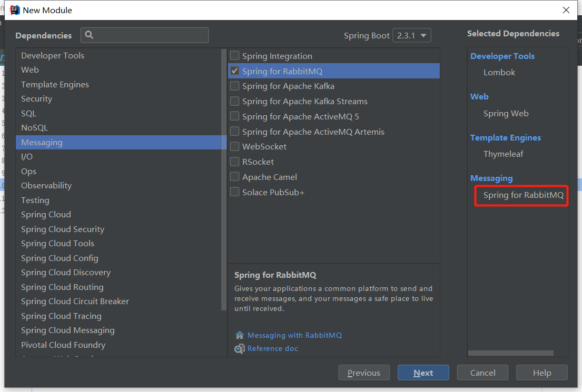Click the reference doc icon
The image size is (582, 392).
(x=240, y=349)
